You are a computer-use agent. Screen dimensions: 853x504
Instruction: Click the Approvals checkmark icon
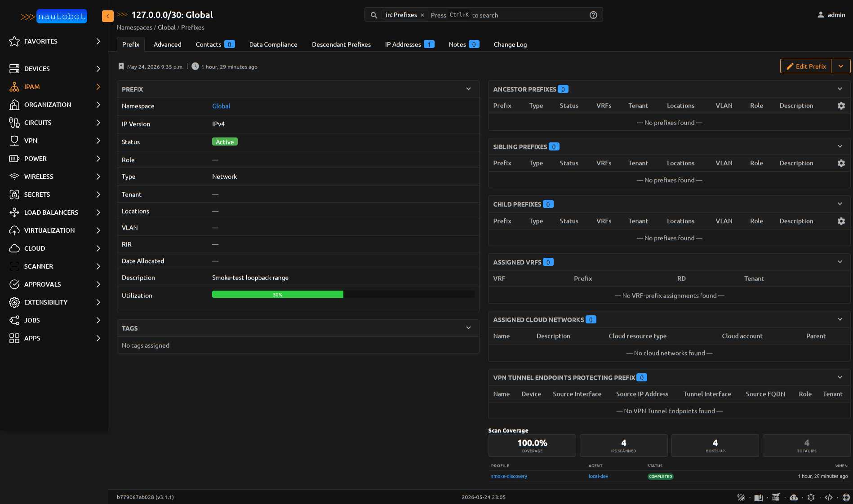(14, 284)
